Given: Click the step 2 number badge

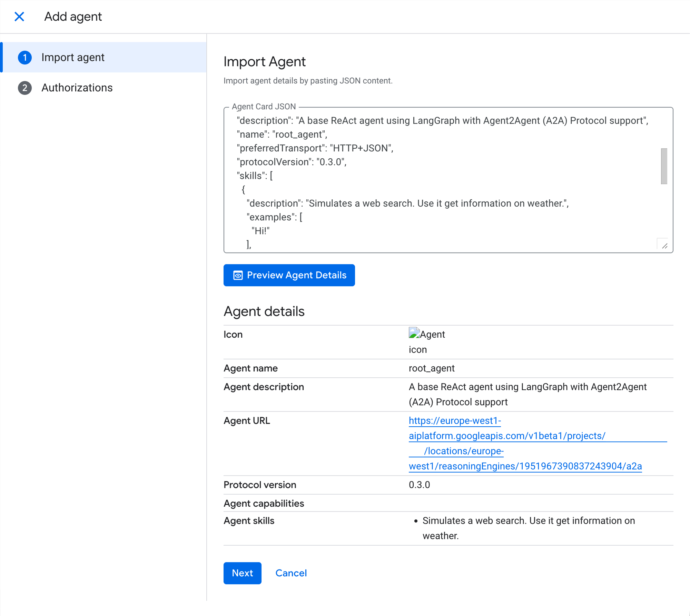Looking at the screenshot, I should pyautogui.click(x=25, y=88).
